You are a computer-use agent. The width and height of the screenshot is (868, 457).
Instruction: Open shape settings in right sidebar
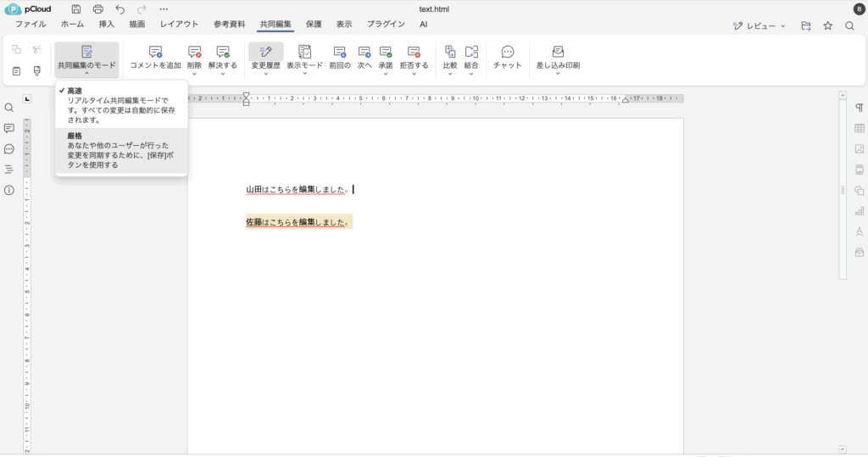pyautogui.click(x=860, y=191)
